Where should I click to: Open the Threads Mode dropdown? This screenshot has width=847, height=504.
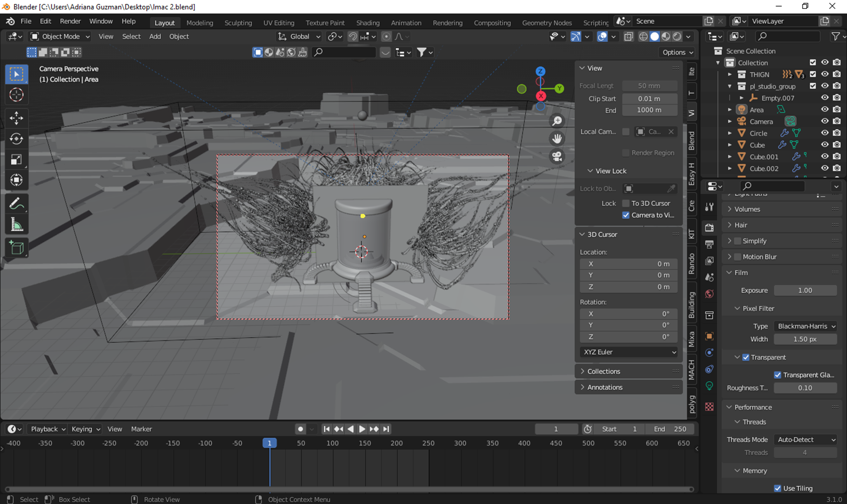806,440
